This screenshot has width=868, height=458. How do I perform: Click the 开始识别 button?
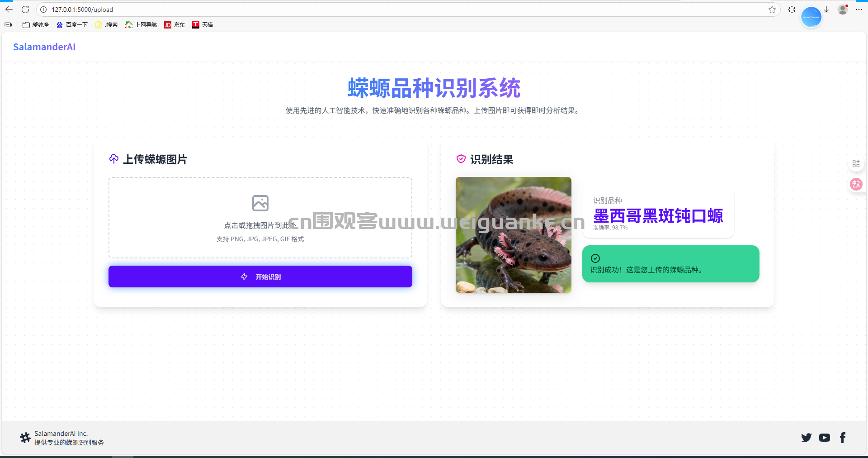(260, 277)
